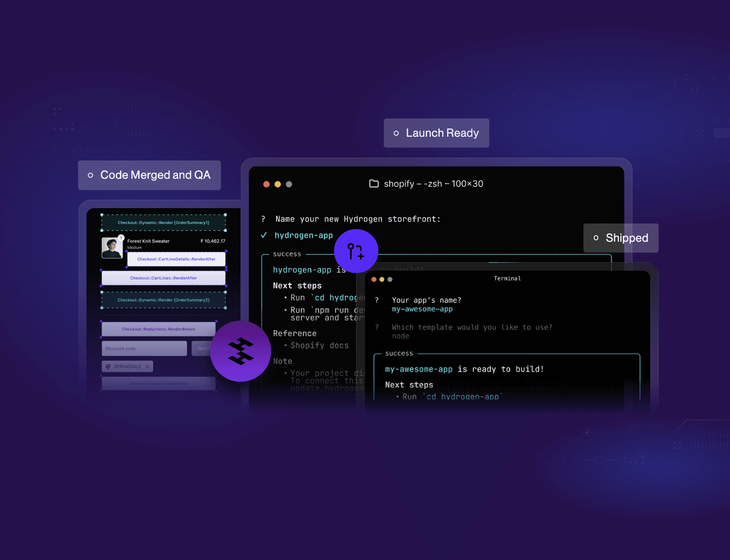The image size is (730, 560).
Task: Click the Shipped circle bullet
Action: click(596, 238)
